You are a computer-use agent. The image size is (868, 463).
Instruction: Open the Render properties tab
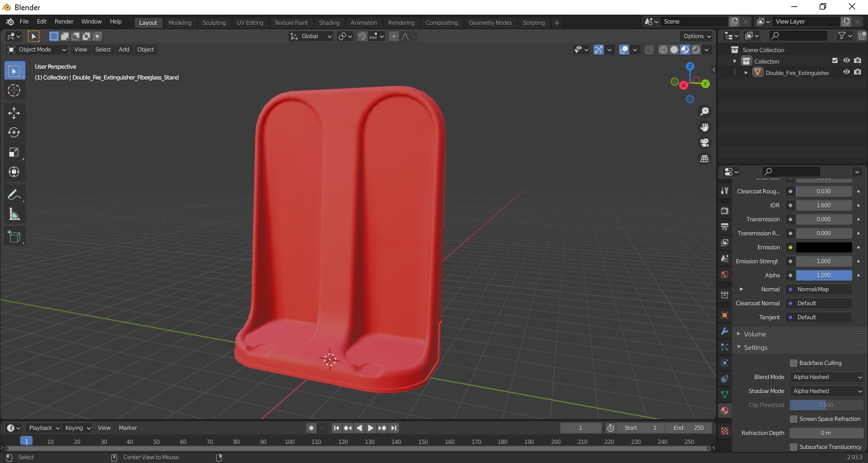click(x=724, y=211)
